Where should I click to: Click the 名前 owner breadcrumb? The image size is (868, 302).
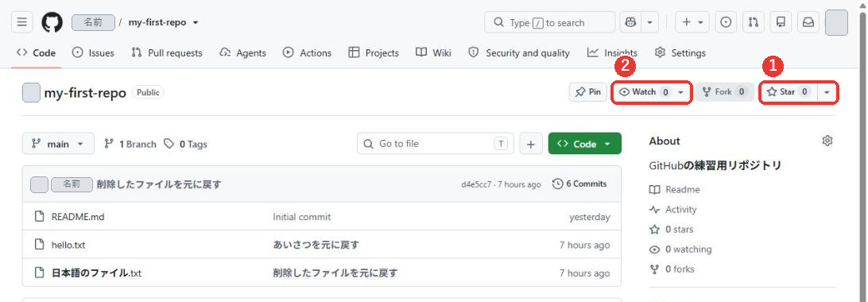(94, 23)
